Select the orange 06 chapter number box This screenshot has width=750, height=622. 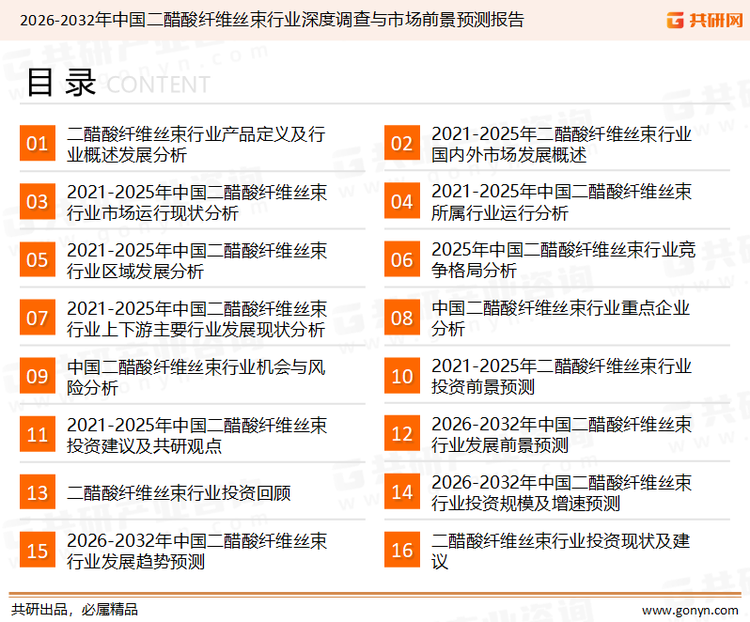coord(402,260)
